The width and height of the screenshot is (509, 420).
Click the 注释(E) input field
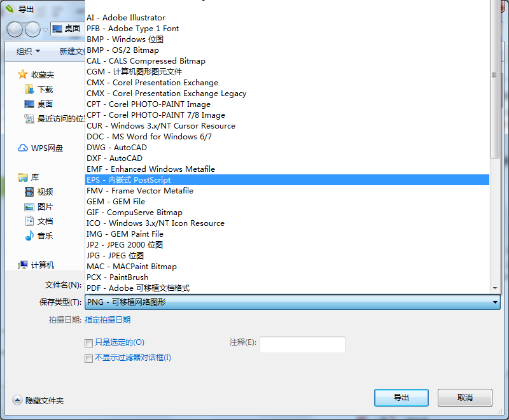pyautogui.click(x=302, y=345)
